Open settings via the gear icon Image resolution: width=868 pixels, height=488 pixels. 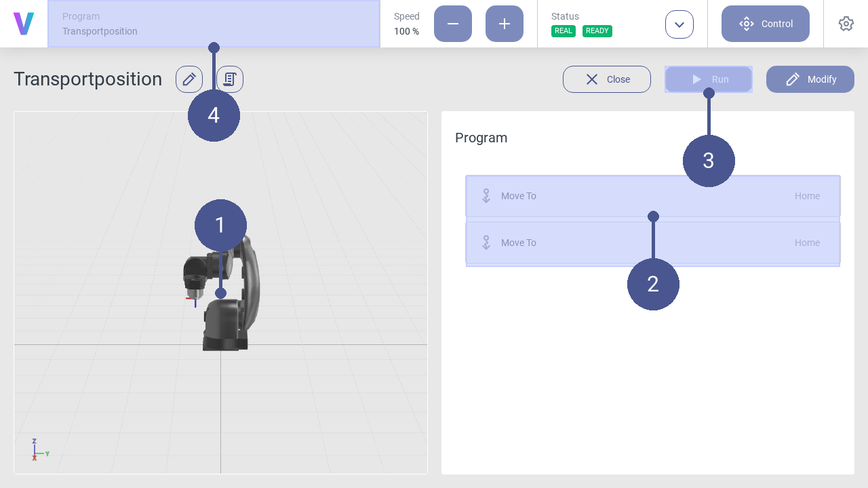846,24
